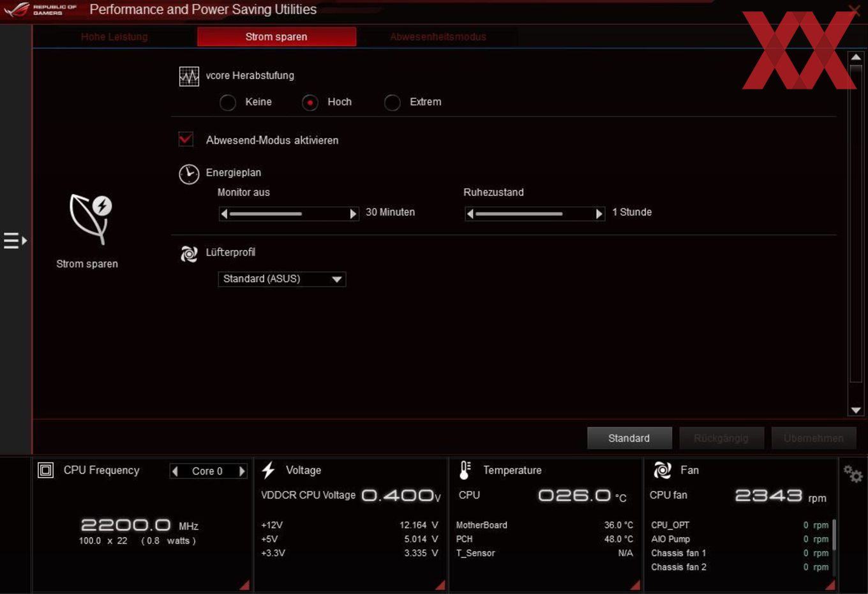Click the Standard button
Screen dimensions: 868x594
click(629, 438)
